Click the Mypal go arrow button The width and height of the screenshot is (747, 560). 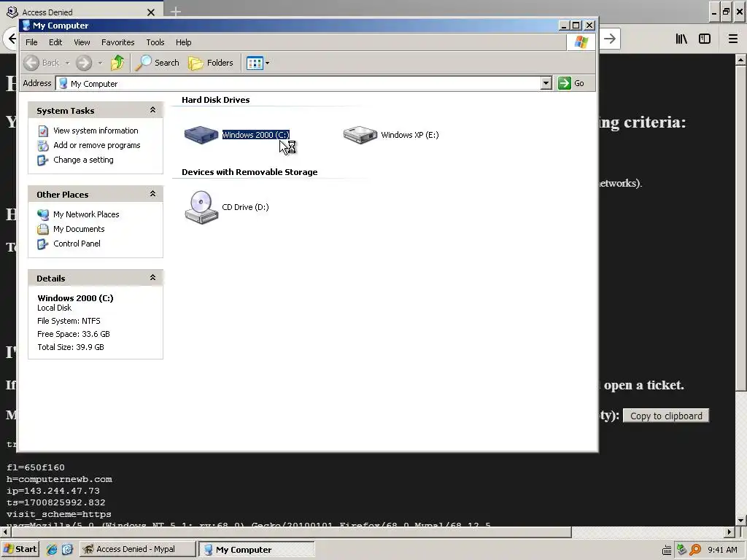coord(609,39)
